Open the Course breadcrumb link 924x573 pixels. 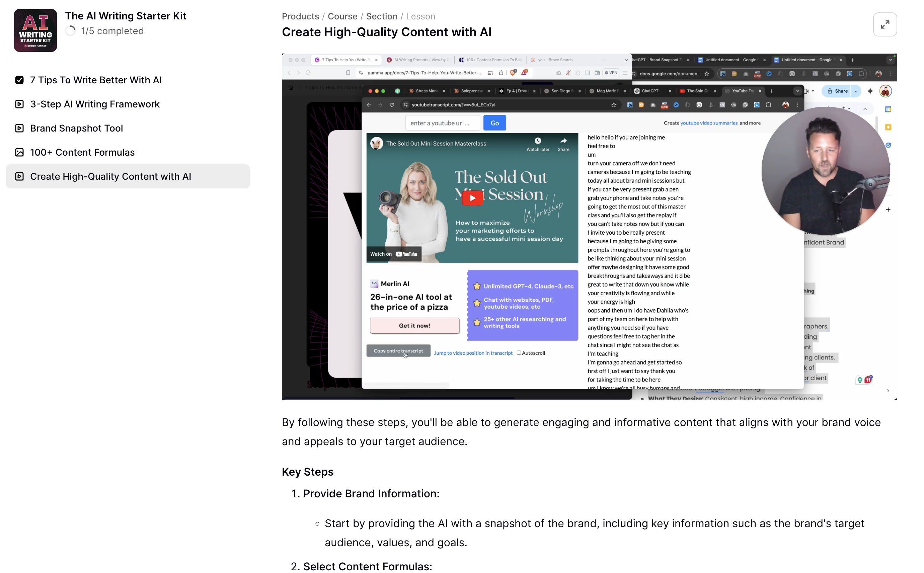click(342, 16)
